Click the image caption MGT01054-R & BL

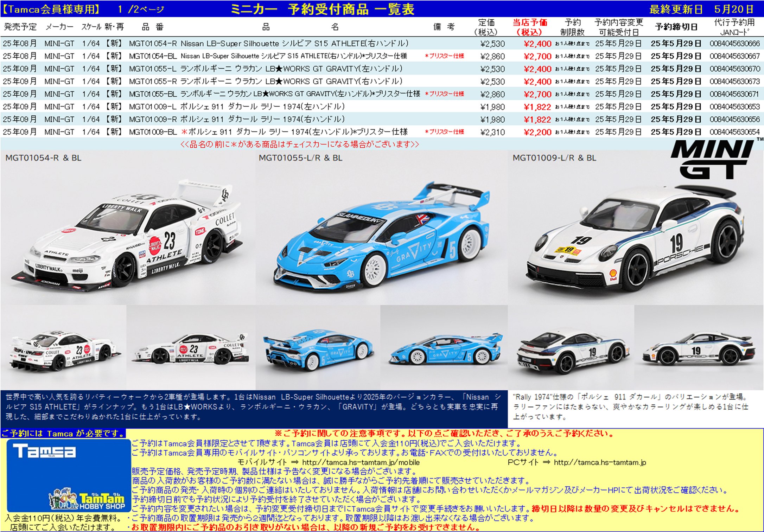[43, 158]
